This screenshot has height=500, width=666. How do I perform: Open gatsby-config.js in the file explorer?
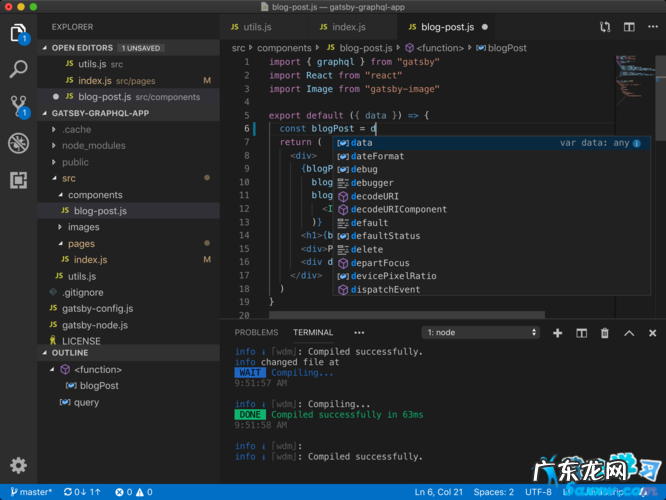tap(97, 308)
